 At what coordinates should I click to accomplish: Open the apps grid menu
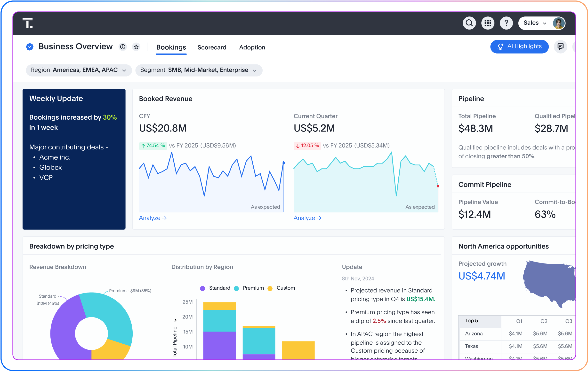(x=488, y=23)
